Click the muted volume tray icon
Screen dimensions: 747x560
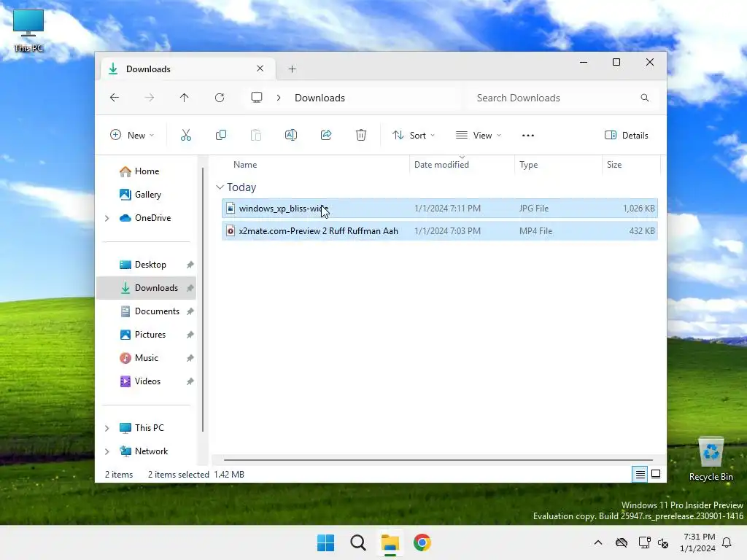(663, 542)
